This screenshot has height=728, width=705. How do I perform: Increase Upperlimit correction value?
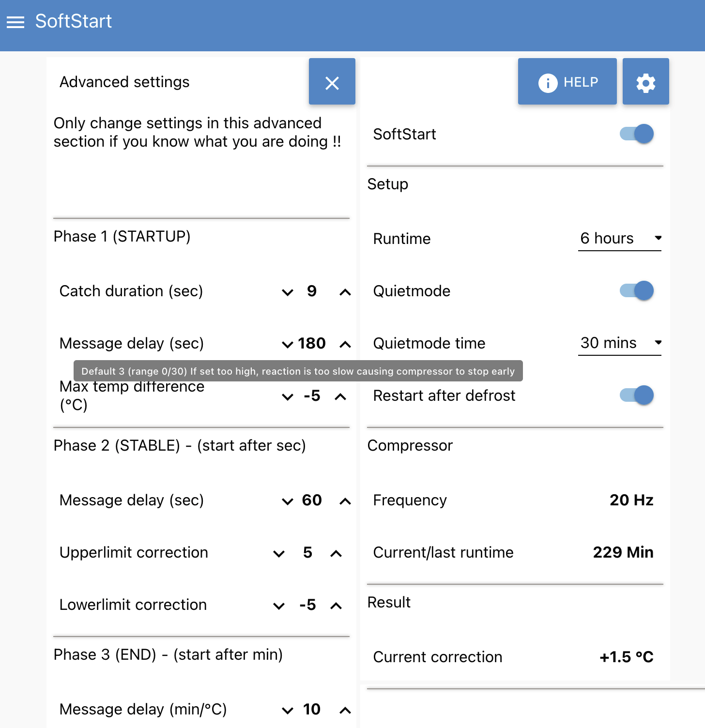pyautogui.click(x=336, y=553)
